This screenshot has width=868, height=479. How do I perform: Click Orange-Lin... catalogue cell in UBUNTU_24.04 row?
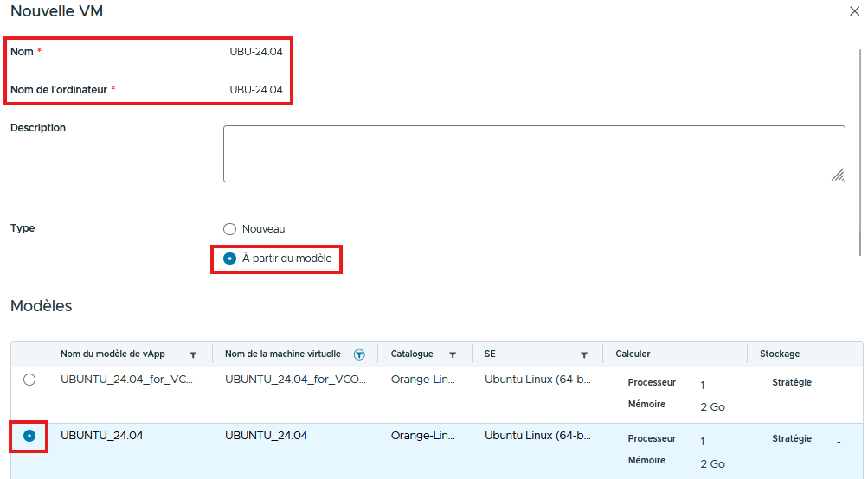(x=423, y=436)
